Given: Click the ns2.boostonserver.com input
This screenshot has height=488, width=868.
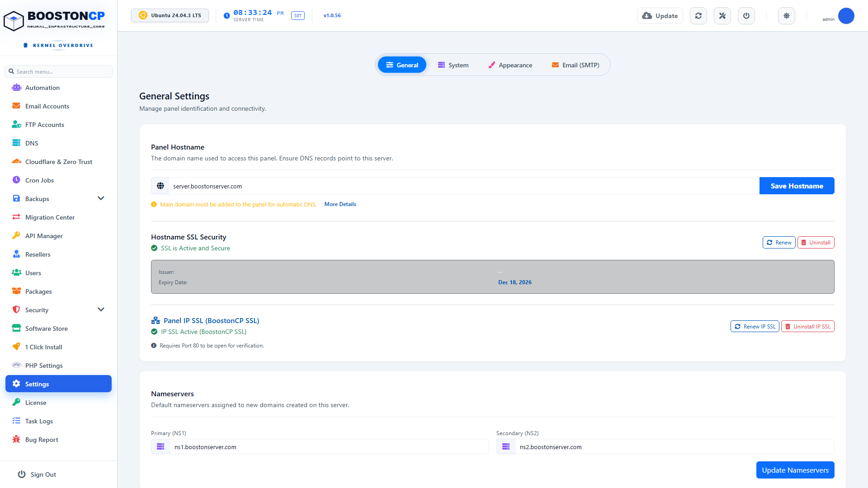Looking at the screenshot, I should point(675,447).
